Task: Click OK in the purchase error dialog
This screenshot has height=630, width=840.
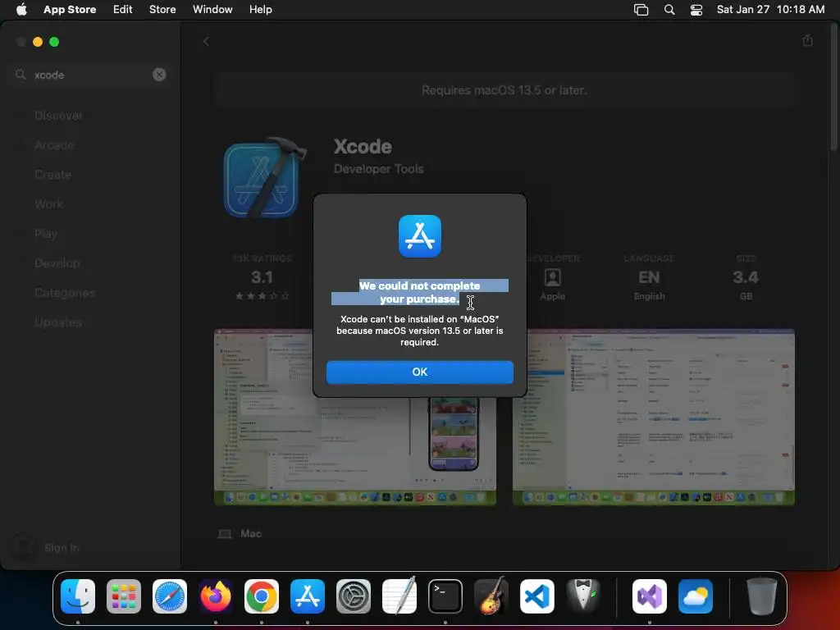Action: tap(419, 372)
